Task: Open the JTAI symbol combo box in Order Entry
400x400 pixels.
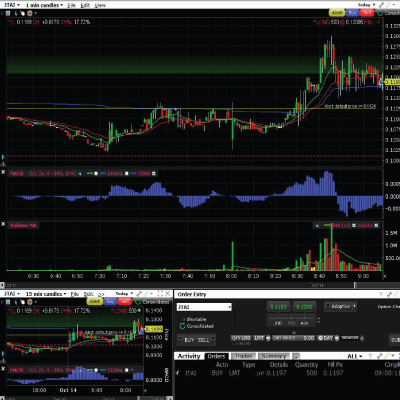Action: 204,307
